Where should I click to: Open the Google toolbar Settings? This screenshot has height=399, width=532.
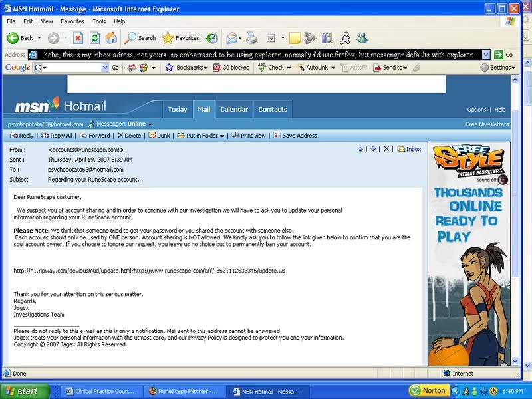498,68
